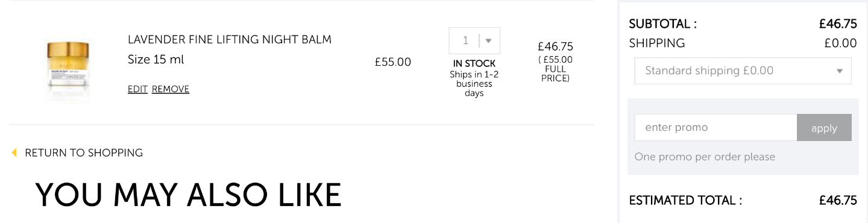The image size is (868, 223).
Task: Click the £46.75 discounted line price
Action: coord(555,46)
